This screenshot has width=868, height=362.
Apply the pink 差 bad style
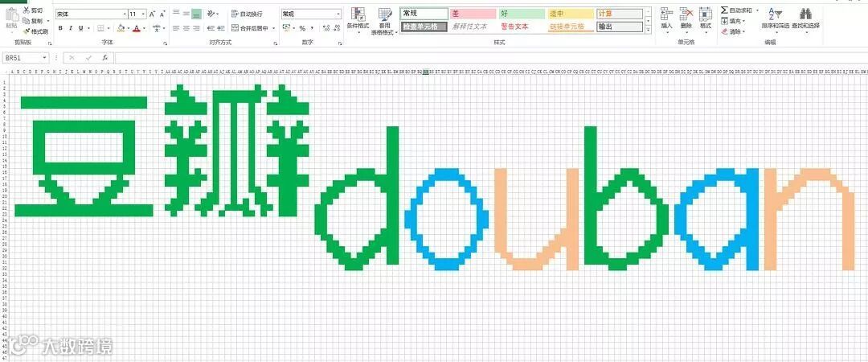[x=473, y=14]
